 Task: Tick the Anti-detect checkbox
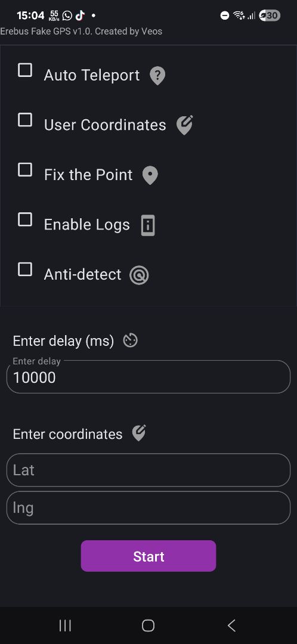(x=25, y=270)
